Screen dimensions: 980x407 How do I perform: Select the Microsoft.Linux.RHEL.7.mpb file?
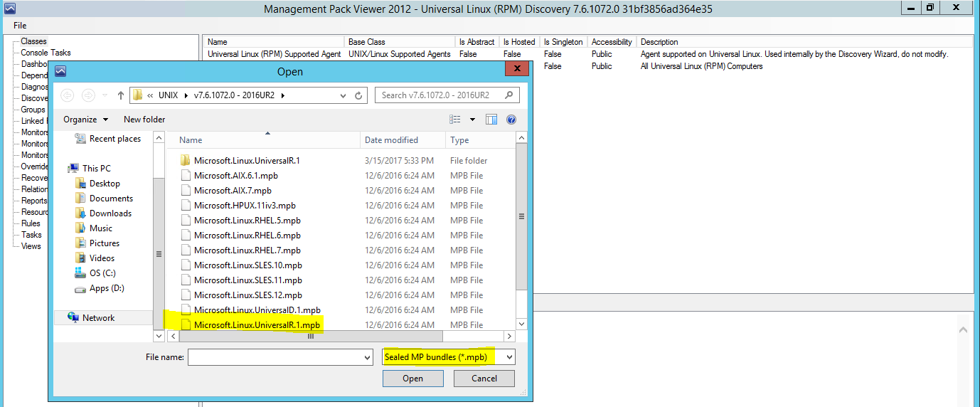click(x=247, y=250)
